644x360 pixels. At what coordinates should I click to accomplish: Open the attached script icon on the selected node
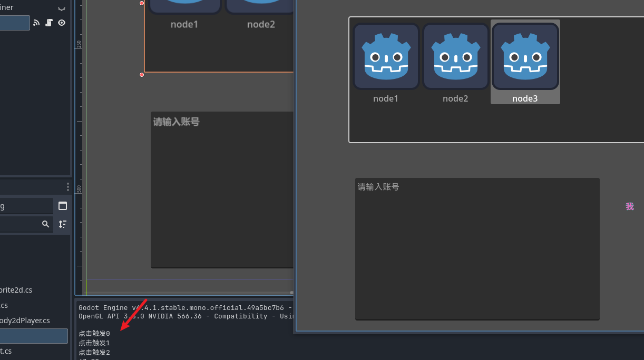49,23
